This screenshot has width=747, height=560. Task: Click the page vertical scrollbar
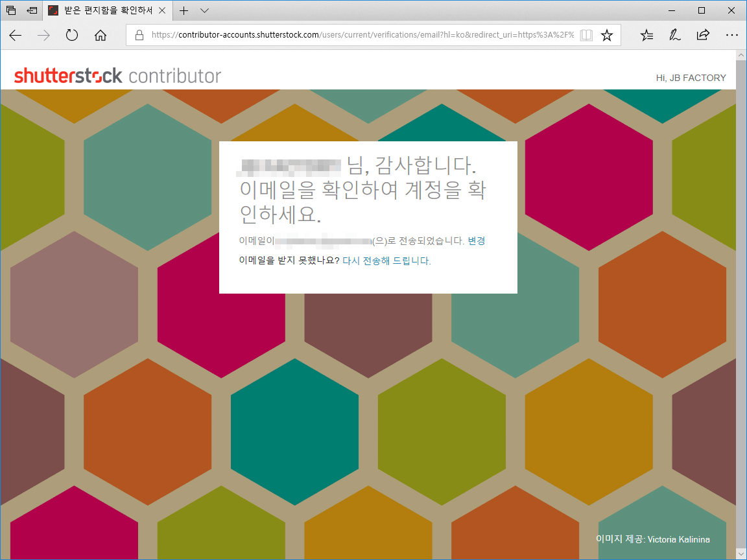(741, 305)
